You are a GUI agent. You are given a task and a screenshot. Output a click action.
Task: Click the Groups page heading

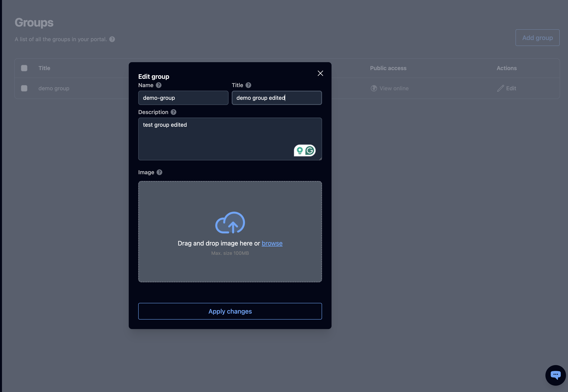(x=34, y=23)
